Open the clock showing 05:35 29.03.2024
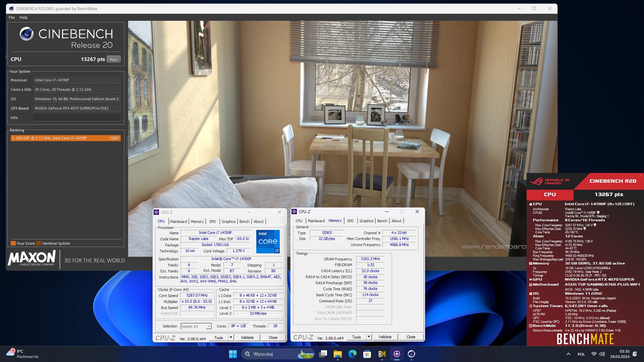644x362 pixels. tap(620, 354)
